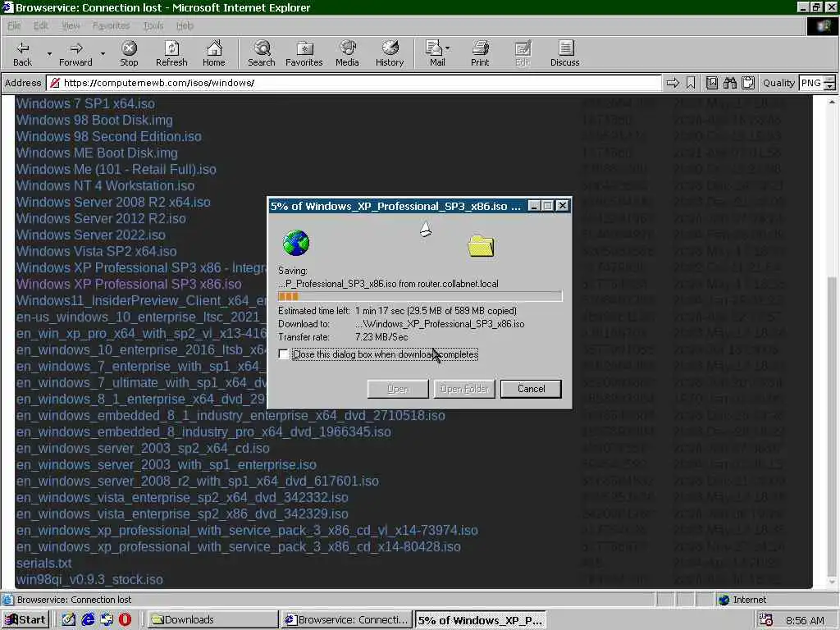Screen dimensions: 840x630
Task: Open serials.txt link
Action: pyautogui.click(x=44, y=564)
